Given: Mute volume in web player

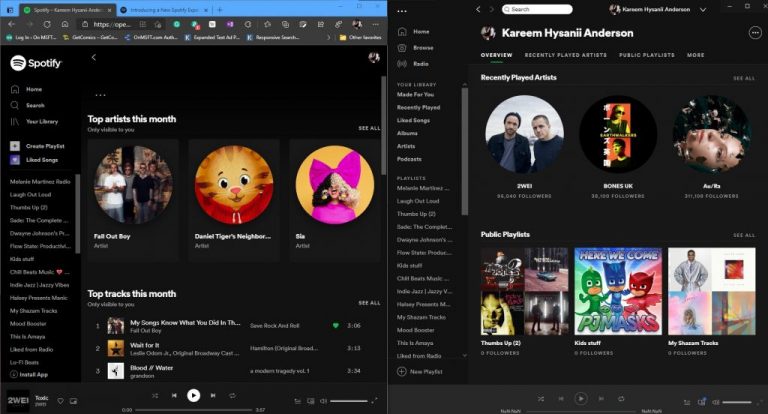Looking at the screenshot, I should pos(323,401).
